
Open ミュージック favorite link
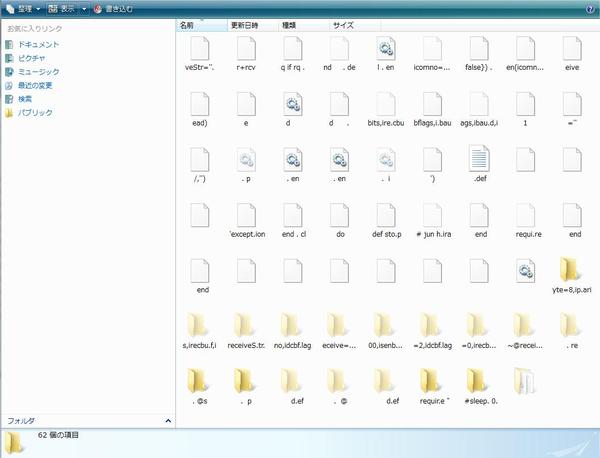[38, 72]
